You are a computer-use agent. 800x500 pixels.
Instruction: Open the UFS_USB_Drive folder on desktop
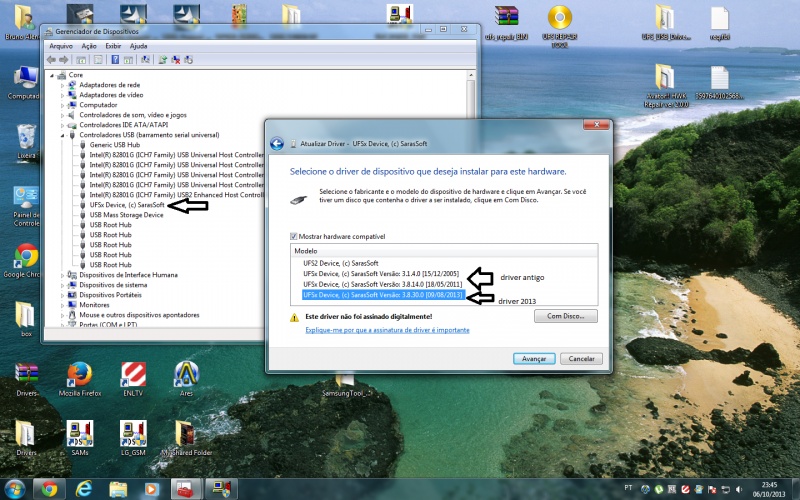coord(665,23)
